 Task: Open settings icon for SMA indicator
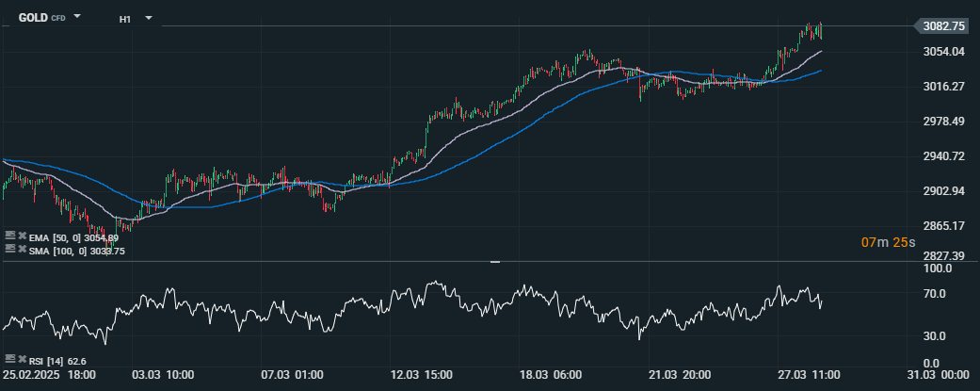[x=9, y=249]
